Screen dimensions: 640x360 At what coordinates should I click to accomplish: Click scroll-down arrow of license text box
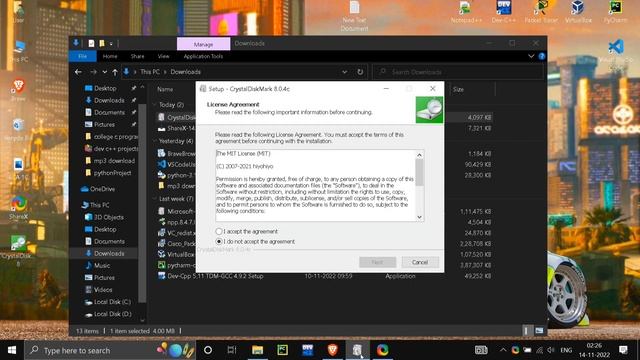[x=419, y=217]
